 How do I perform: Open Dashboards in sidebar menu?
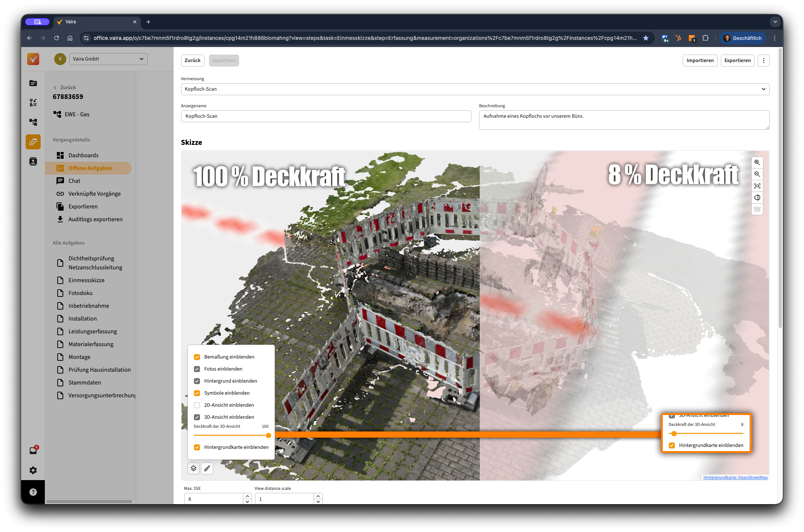coord(83,155)
